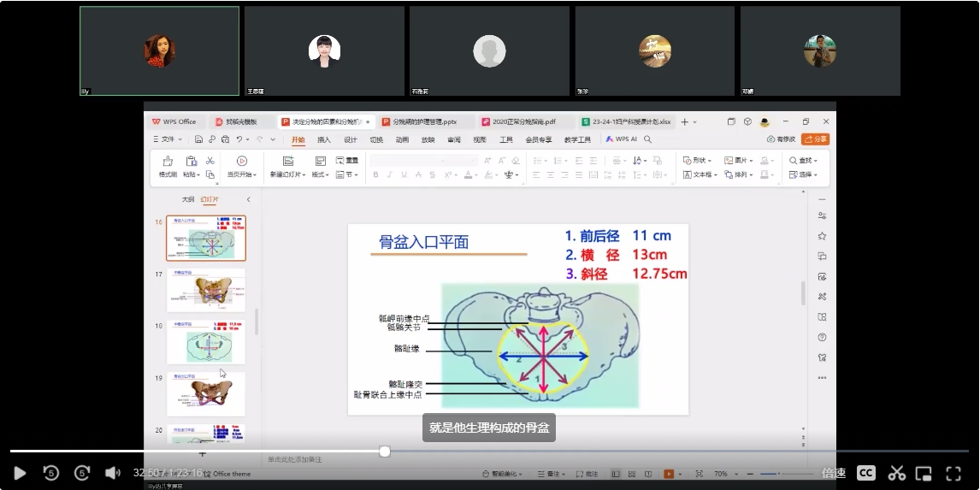Click the 新建幻灯片 new slide icon

[288, 161]
